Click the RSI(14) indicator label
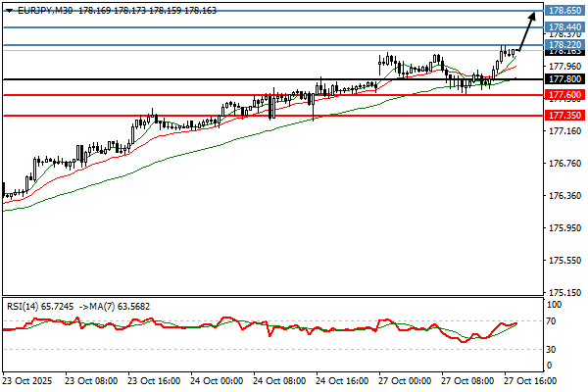The width and height of the screenshot is (588, 392). click(x=24, y=306)
